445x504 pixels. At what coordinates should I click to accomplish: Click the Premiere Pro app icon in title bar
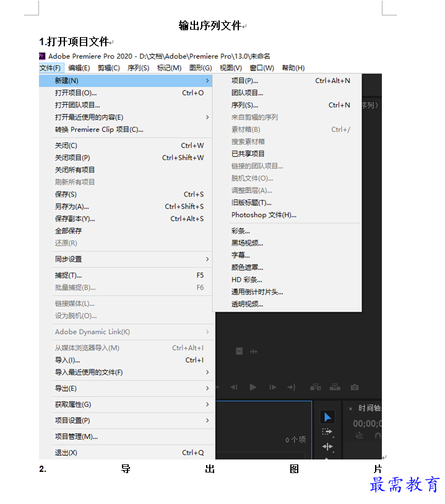click(42, 56)
